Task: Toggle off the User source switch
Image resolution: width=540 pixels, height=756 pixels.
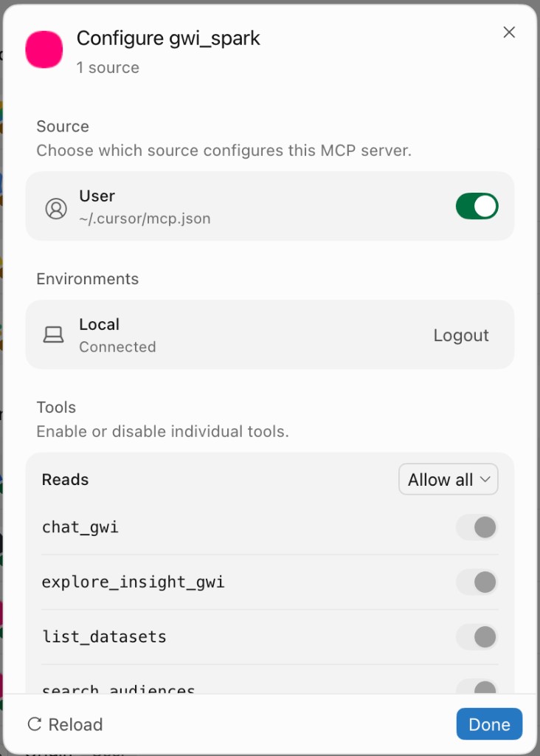Action: pyautogui.click(x=477, y=207)
